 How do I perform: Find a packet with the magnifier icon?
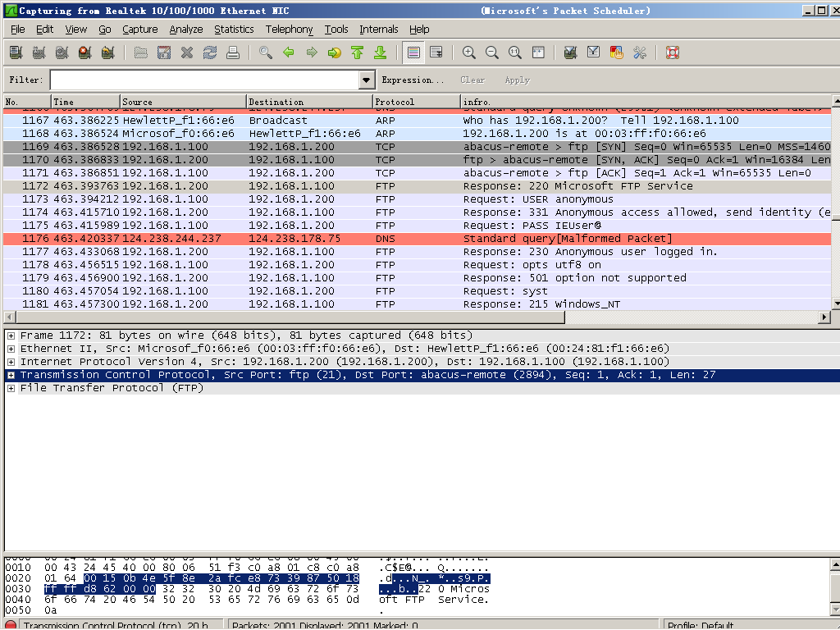click(266, 52)
